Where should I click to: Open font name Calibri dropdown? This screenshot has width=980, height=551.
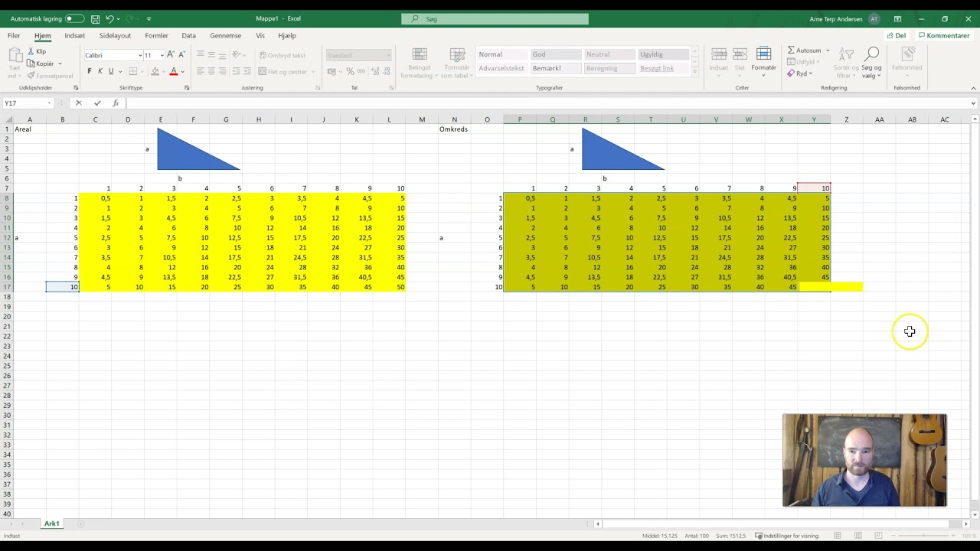point(140,55)
